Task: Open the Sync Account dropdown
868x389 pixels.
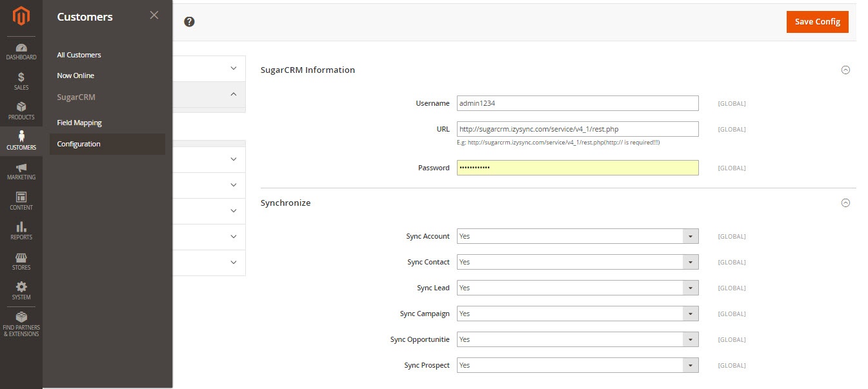Action: pos(578,236)
